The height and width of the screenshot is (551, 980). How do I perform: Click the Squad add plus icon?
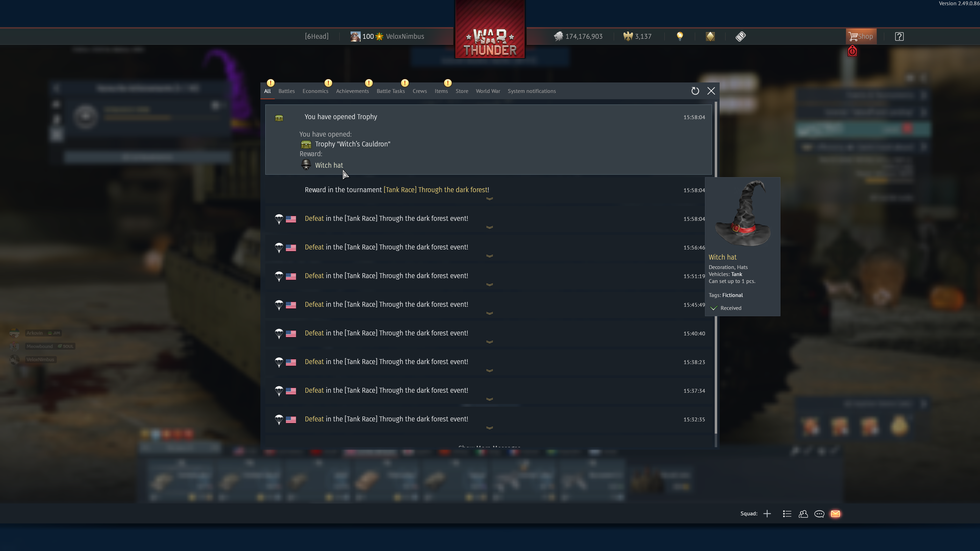click(x=767, y=514)
